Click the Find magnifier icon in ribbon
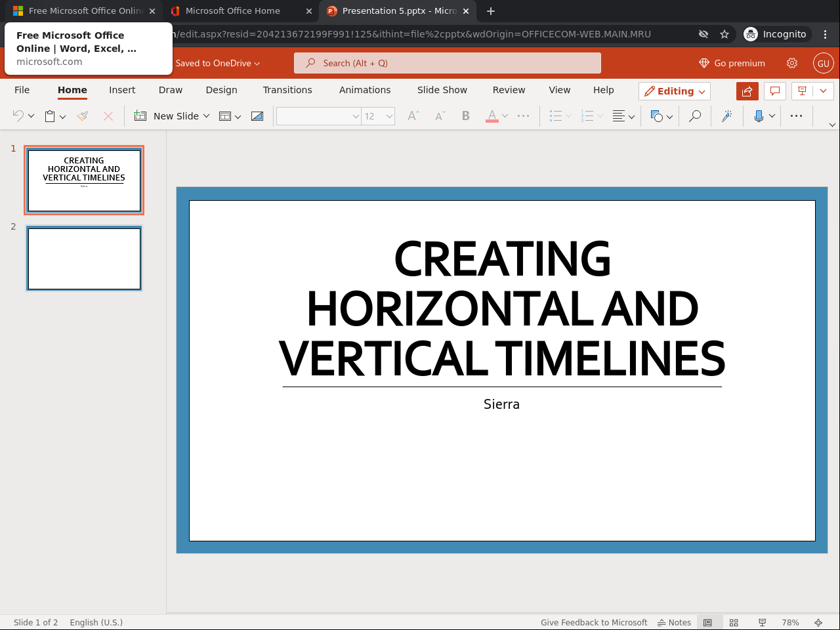Viewport: 840px width, 630px height. click(694, 116)
